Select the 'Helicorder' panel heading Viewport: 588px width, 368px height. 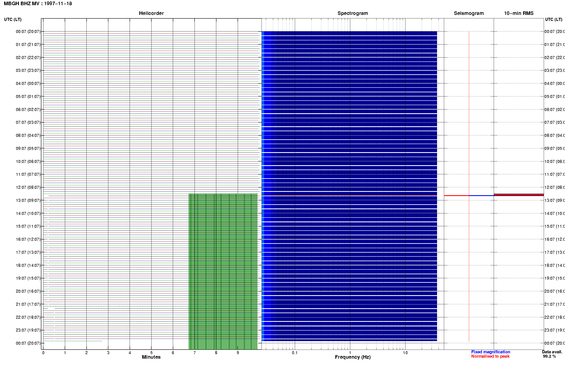[x=151, y=13]
